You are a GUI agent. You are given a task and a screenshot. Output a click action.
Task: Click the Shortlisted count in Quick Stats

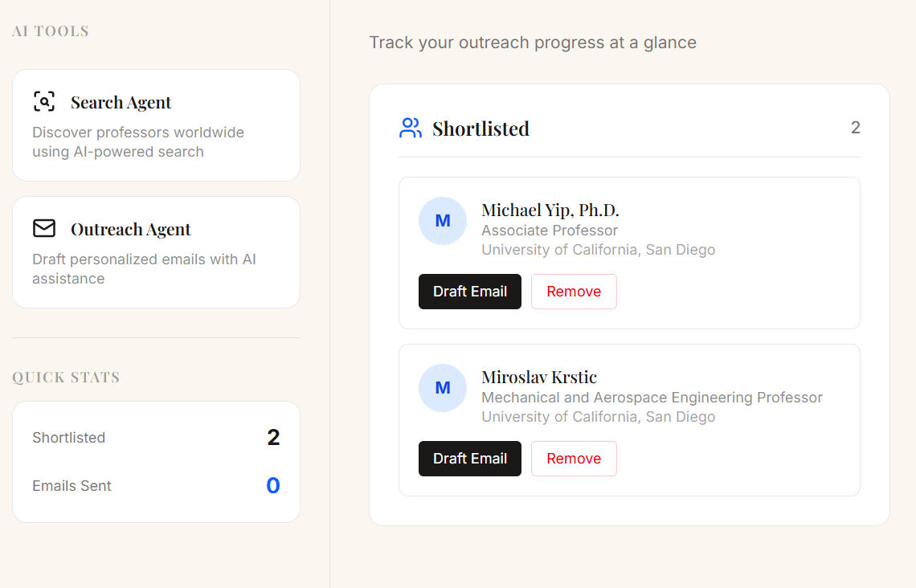273,438
